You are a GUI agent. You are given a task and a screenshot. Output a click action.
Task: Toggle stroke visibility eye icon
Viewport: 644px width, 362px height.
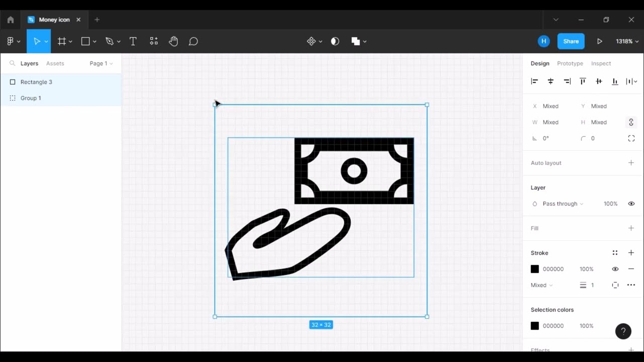615,269
